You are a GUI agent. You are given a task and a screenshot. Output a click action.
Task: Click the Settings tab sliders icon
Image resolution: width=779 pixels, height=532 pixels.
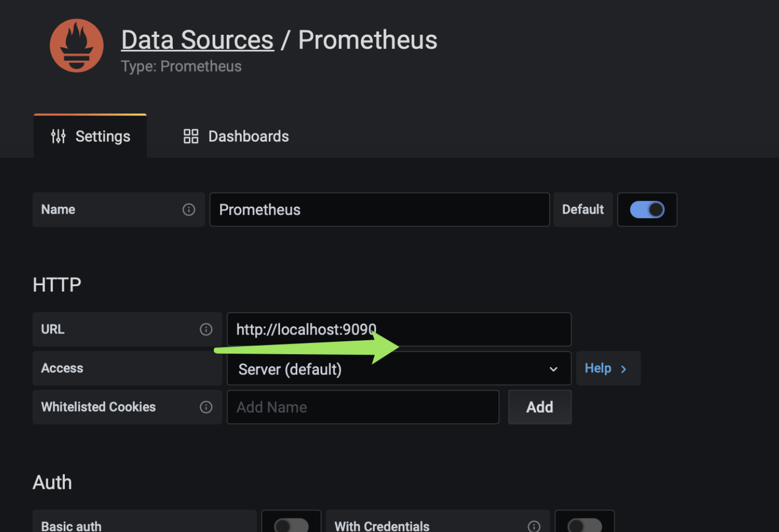click(58, 136)
